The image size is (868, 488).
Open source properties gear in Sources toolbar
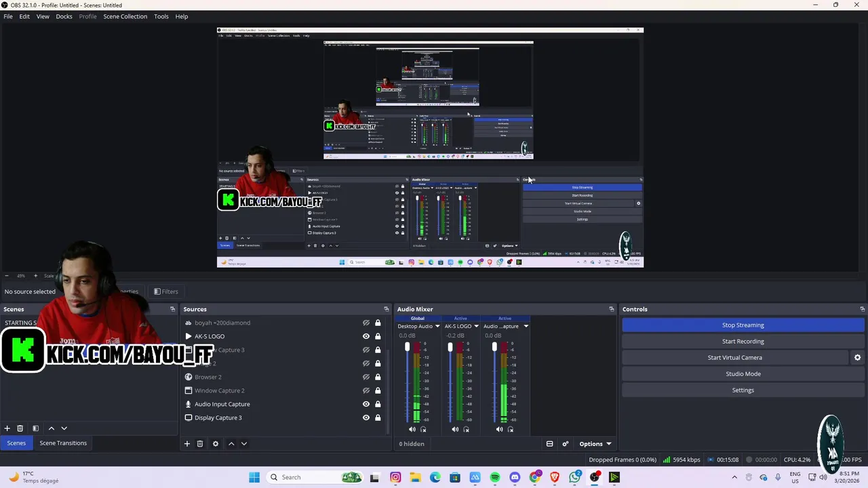(216, 444)
